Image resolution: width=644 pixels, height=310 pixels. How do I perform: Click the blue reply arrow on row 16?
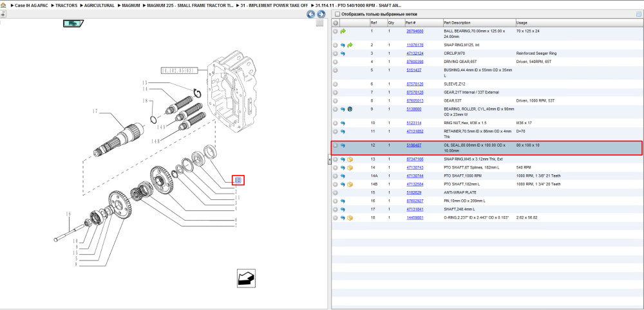click(x=343, y=201)
